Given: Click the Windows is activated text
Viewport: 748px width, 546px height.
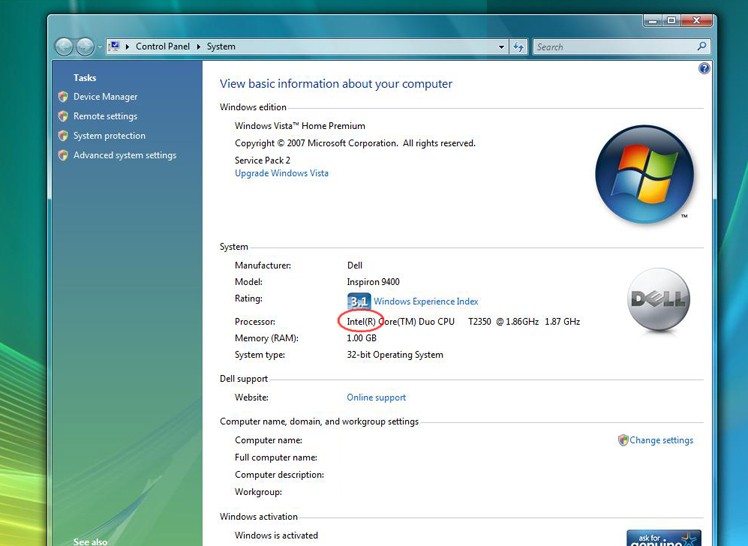Looking at the screenshot, I should coord(276,536).
